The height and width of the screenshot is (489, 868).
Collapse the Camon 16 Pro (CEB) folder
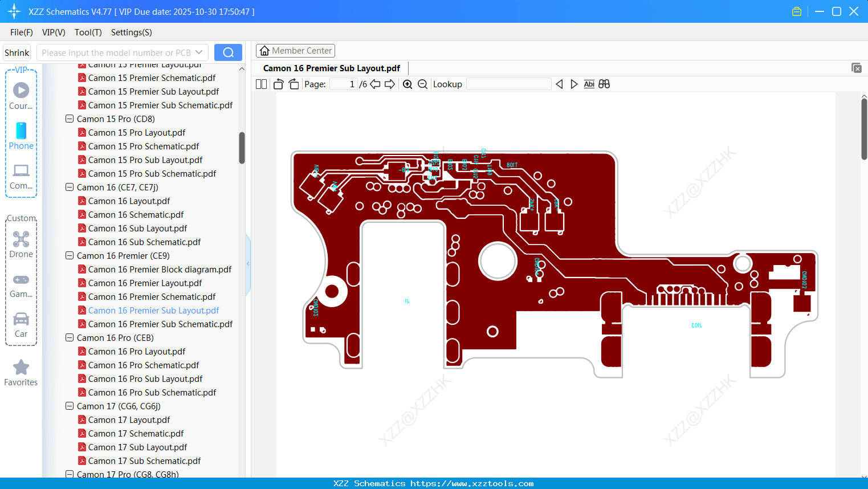(70, 338)
